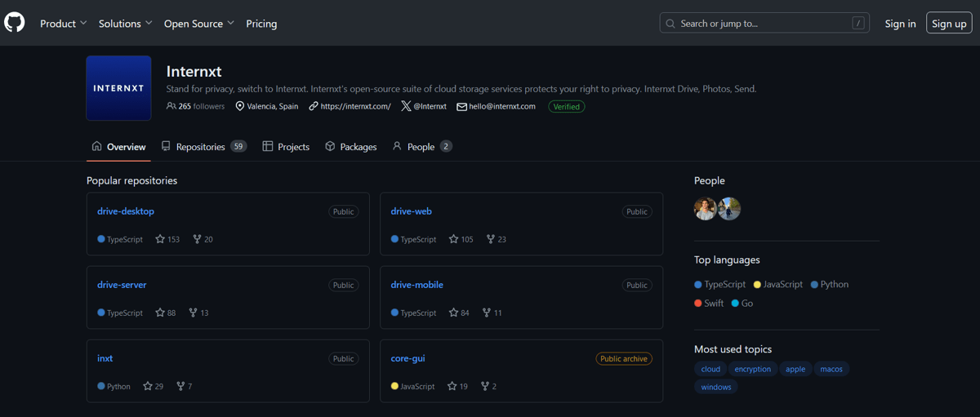This screenshot has width=980, height=417.
Task: Click the fork icon on drive-desktop
Action: (x=197, y=239)
